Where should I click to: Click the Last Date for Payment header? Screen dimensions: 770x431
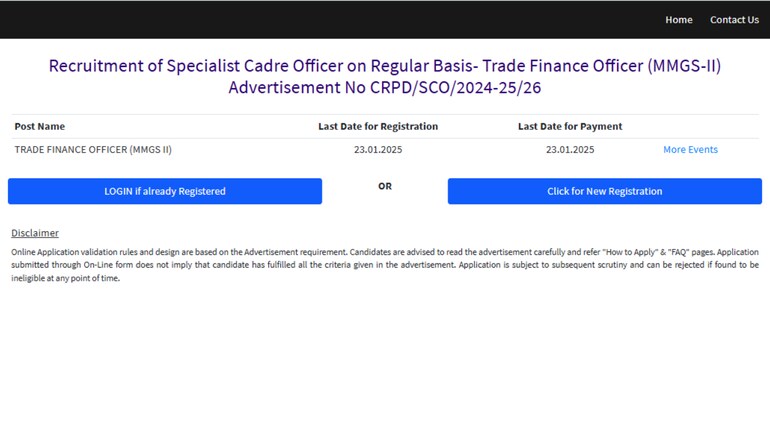pyautogui.click(x=570, y=126)
